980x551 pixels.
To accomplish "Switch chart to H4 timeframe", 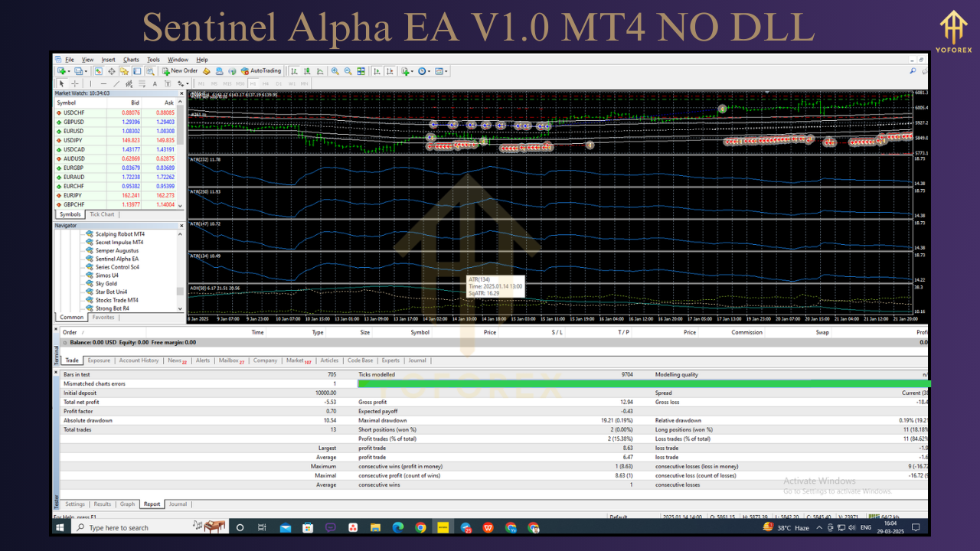I will click(266, 83).
